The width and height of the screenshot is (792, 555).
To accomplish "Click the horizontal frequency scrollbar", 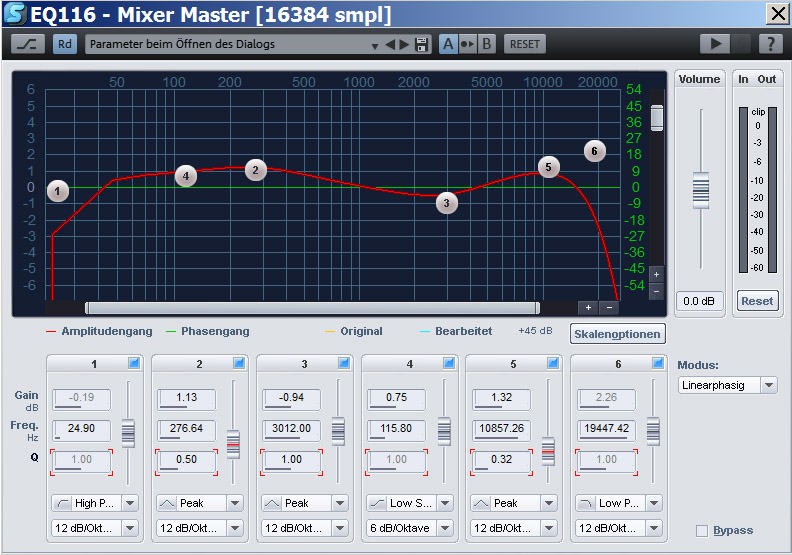I will [313, 308].
